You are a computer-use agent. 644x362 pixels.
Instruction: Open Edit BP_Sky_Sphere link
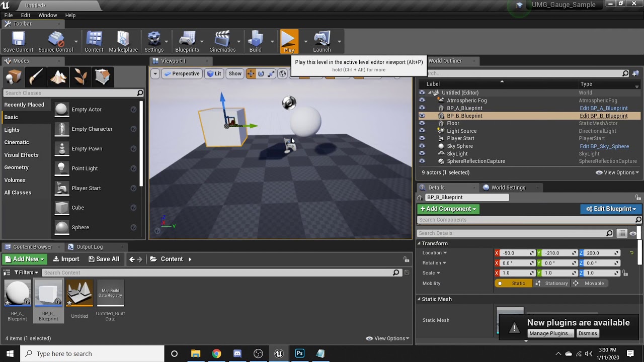coord(604,146)
